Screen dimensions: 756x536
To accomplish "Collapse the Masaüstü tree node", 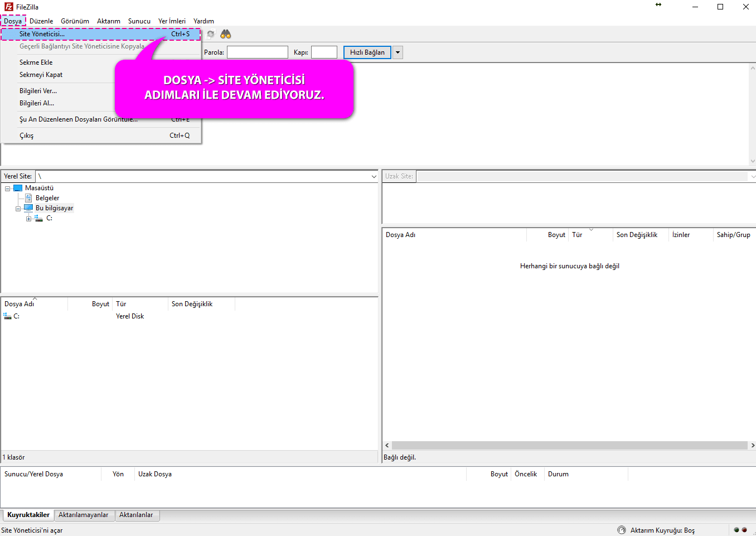I will click(x=8, y=189).
